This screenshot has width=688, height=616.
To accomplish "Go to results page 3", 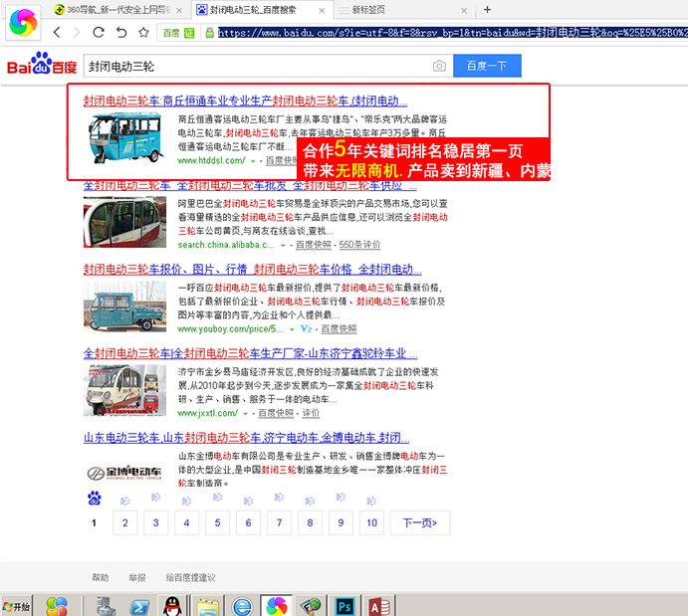I will (x=155, y=522).
